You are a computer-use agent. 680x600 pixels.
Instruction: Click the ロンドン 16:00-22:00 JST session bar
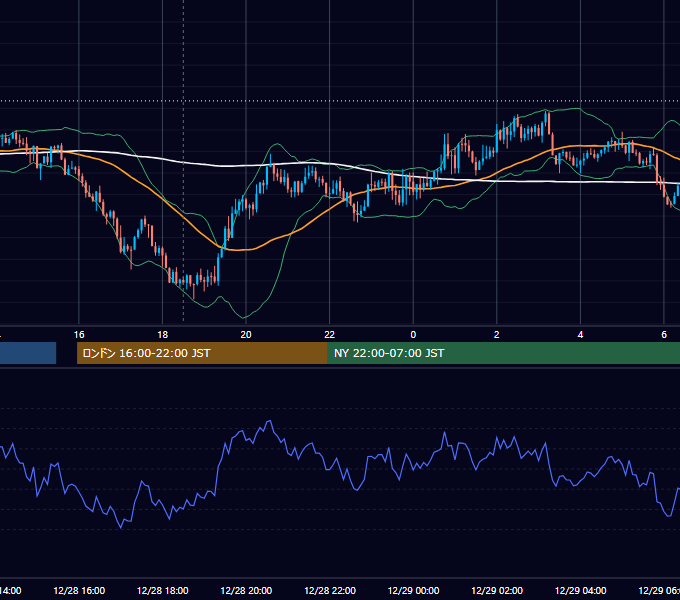[202, 353]
